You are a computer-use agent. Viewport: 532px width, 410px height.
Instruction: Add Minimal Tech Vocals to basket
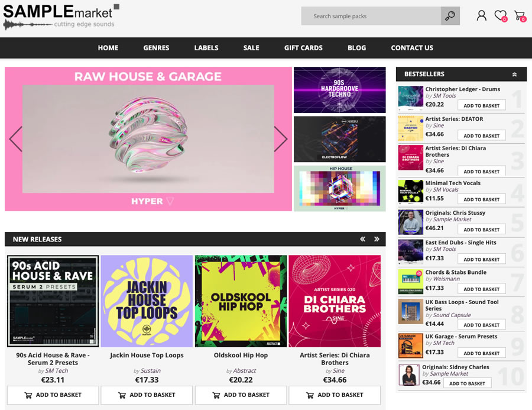(481, 199)
